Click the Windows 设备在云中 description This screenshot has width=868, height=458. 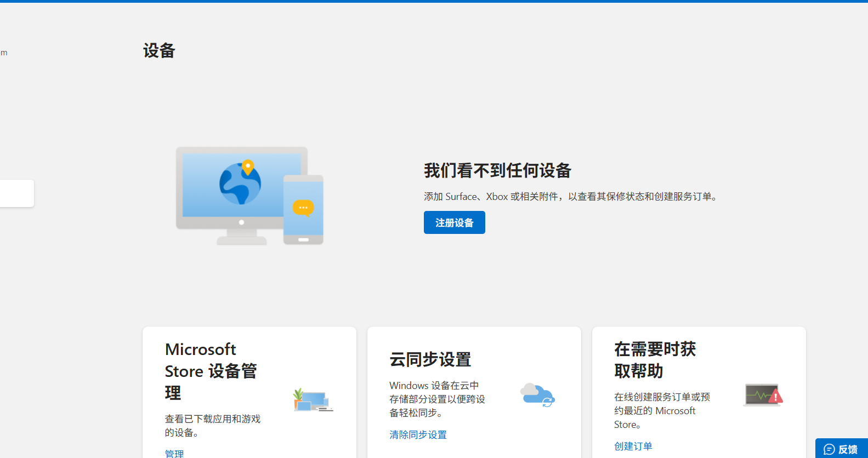437,399
